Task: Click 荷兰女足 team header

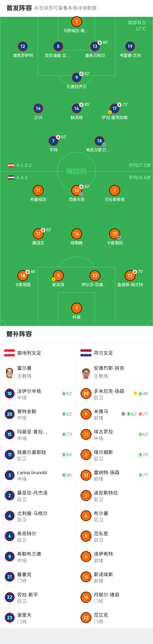Action: 97,353
